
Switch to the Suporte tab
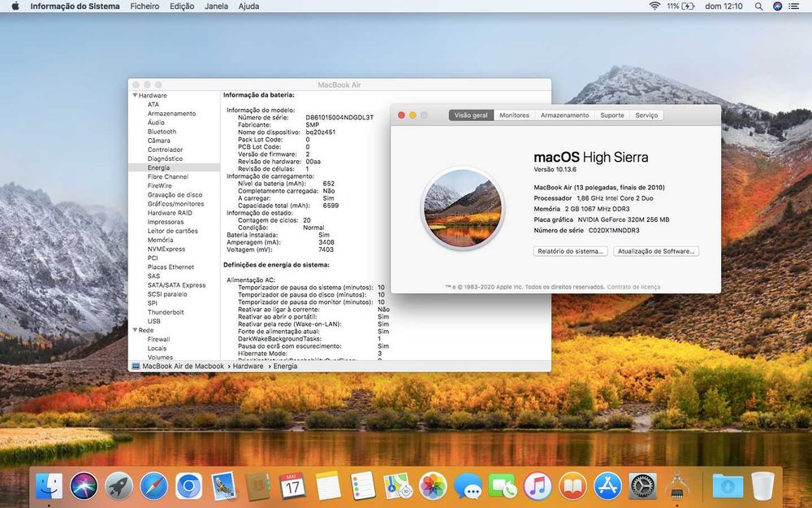(x=612, y=115)
